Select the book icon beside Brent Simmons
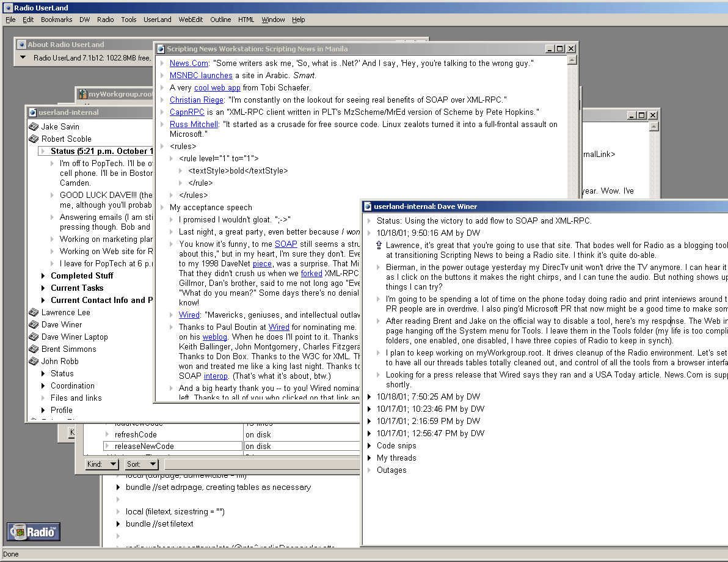 (34, 349)
